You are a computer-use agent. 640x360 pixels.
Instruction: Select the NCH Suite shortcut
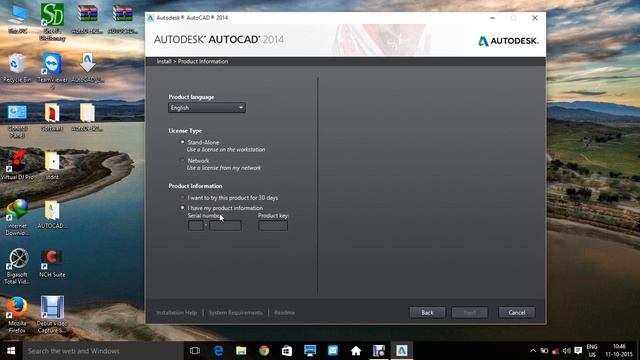(52, 264)
